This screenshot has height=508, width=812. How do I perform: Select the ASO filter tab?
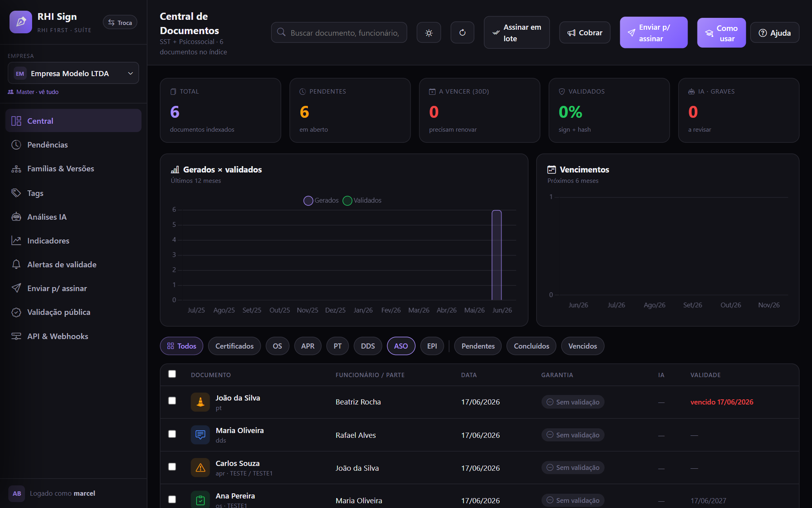[x=401, y=346]
